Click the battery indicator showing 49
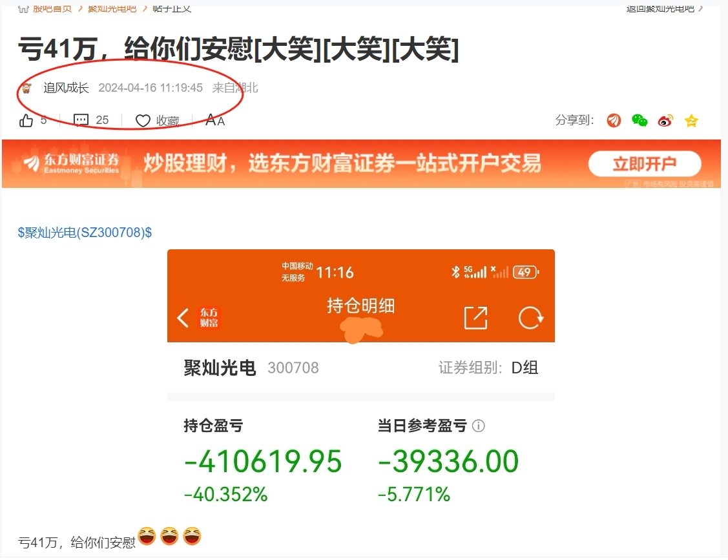The height and width of the screenshot is (560, 728). (x=526, y=272)
